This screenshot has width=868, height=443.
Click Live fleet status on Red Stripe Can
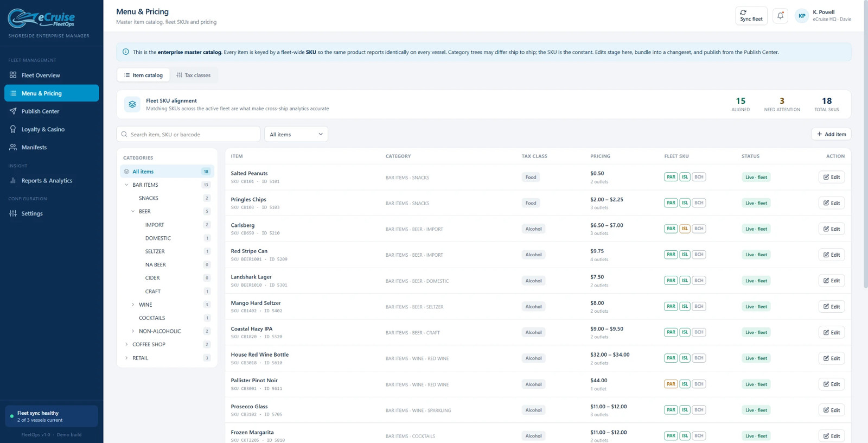click(756, 255)
